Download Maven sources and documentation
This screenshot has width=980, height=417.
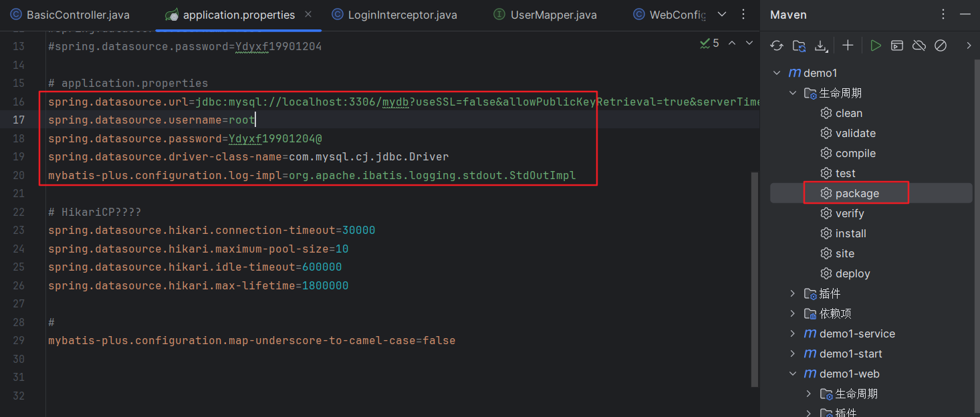(x=822, y=45)
